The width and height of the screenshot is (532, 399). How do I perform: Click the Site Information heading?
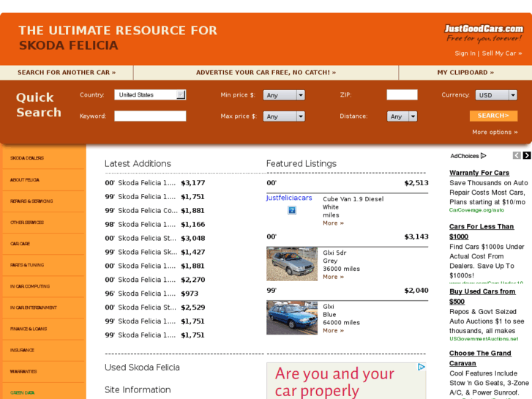(138, 389)
